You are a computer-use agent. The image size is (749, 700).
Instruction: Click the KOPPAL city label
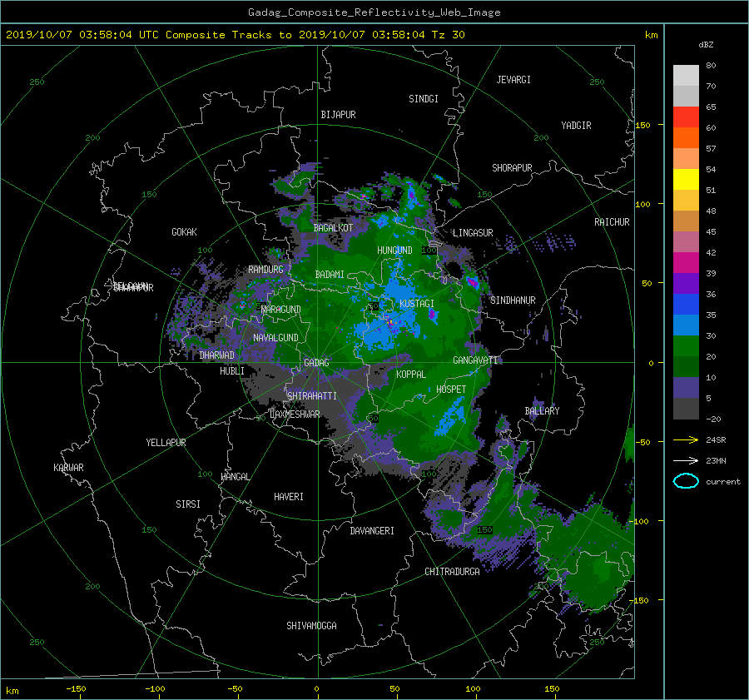411,375
